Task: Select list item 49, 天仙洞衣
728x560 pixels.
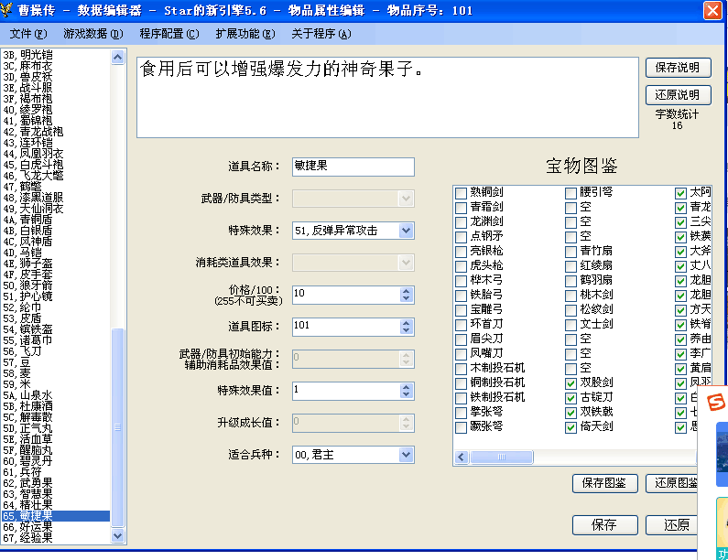Action: click(56, 209)
